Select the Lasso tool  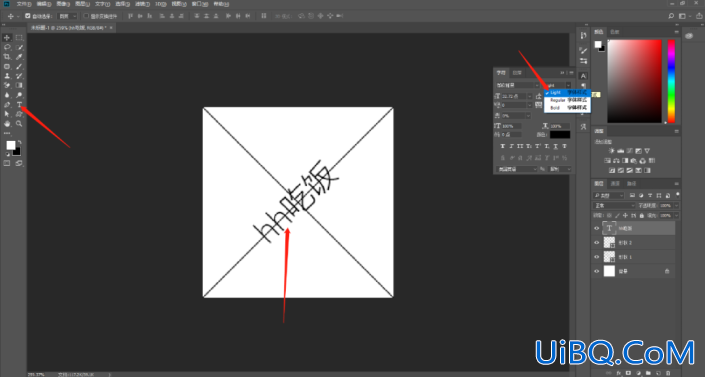(7, 47)
